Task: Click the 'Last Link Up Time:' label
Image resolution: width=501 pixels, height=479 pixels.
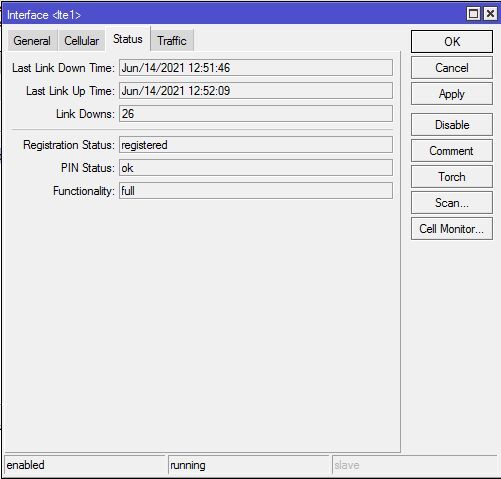Action: point(70,91)
